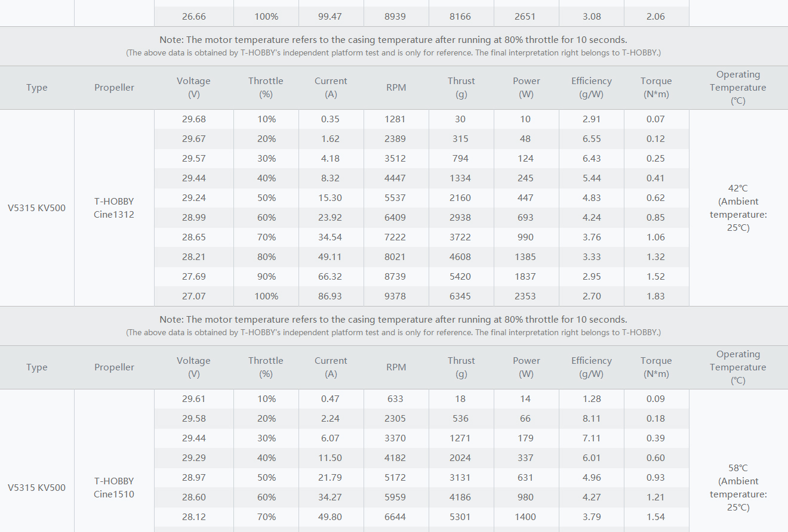Click the 6.55 efficiency value

(591, 139)
